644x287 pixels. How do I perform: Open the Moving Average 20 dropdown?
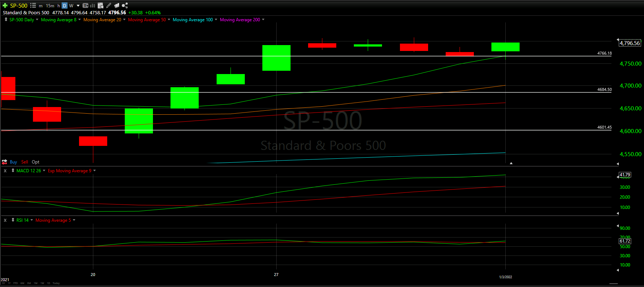tap(124, 20)
